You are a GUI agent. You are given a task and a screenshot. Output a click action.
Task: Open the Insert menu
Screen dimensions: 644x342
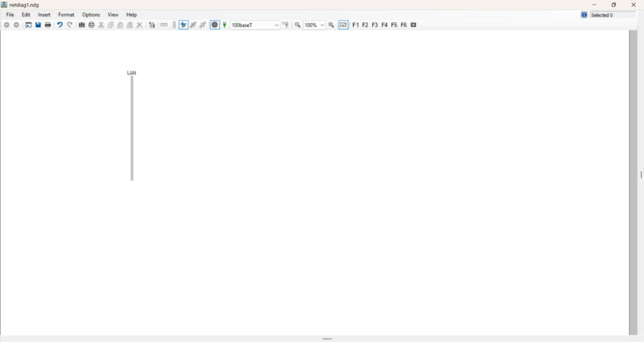click(44, 15)
